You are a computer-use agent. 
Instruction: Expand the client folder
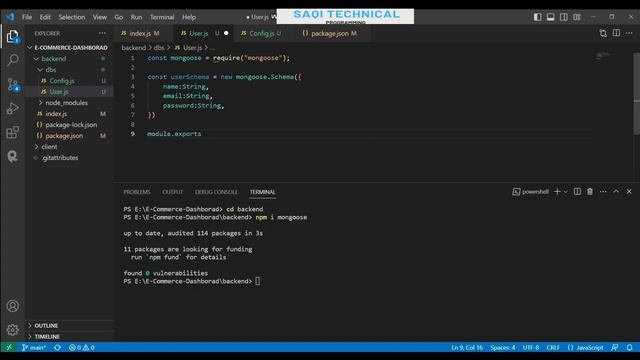tap(69, 147)
